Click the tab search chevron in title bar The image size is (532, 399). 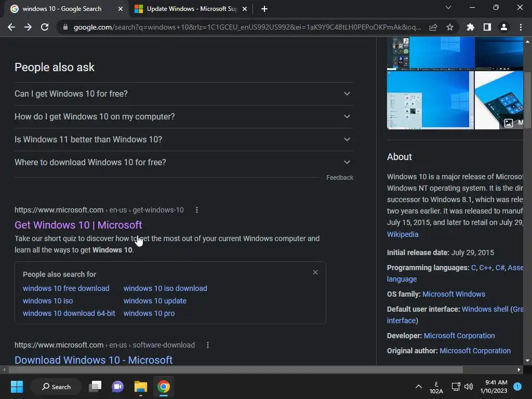448,7
